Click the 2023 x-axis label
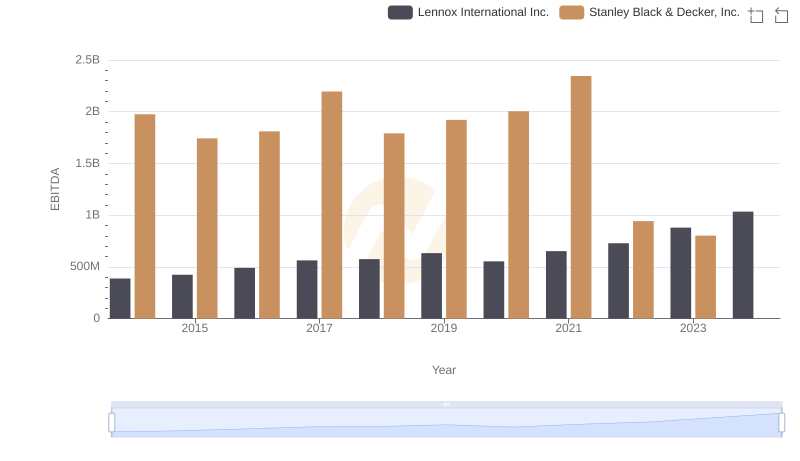This screenshot has width=800, height=461. click(x=693, y=328)
